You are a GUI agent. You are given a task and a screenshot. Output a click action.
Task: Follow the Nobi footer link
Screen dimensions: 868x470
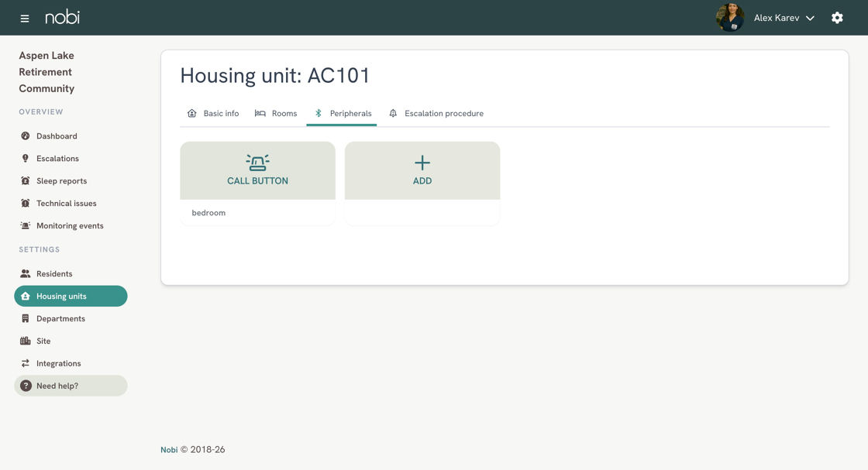pos(169,450)
